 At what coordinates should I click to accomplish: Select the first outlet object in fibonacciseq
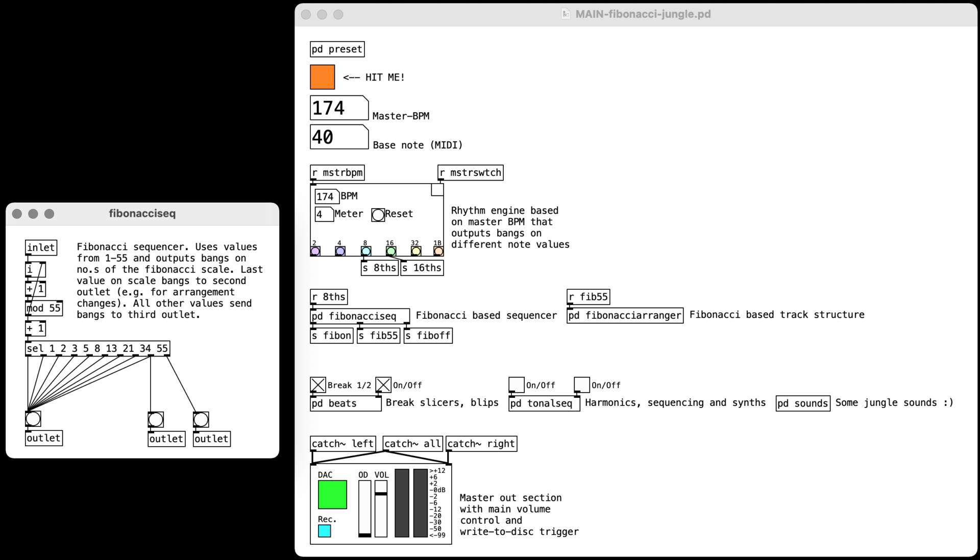coord(44,438)
